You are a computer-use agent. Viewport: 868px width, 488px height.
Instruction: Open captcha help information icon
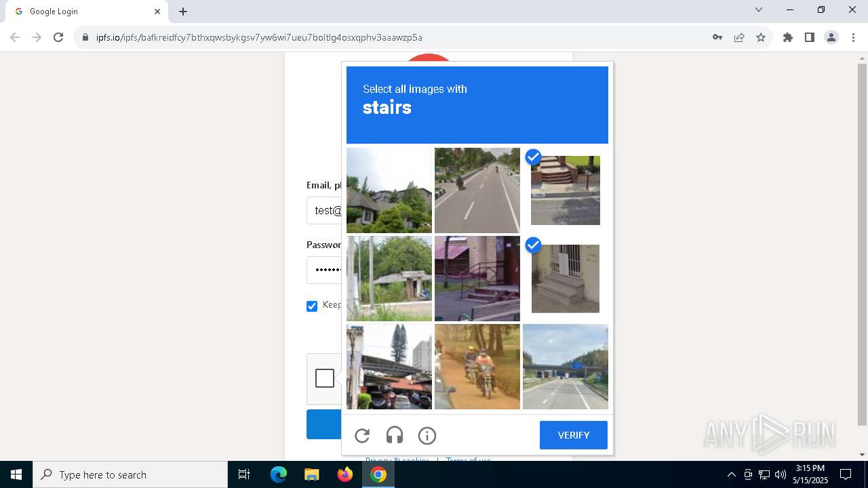[427, 435]
